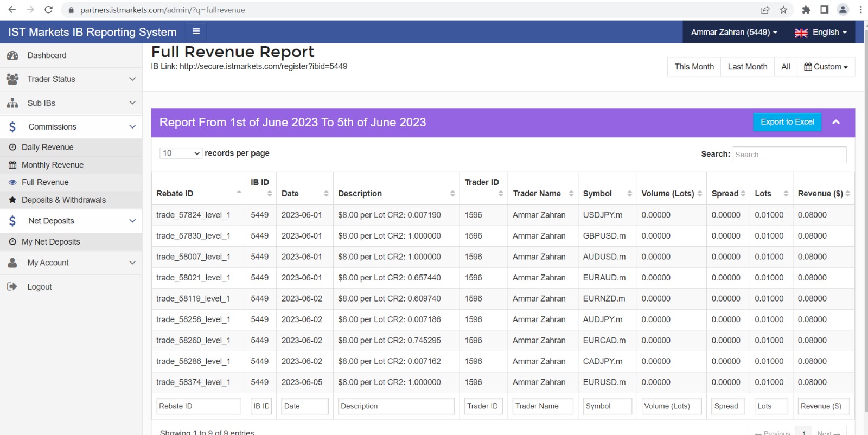Expand the Trader Status menu chevron

point(132,79)
